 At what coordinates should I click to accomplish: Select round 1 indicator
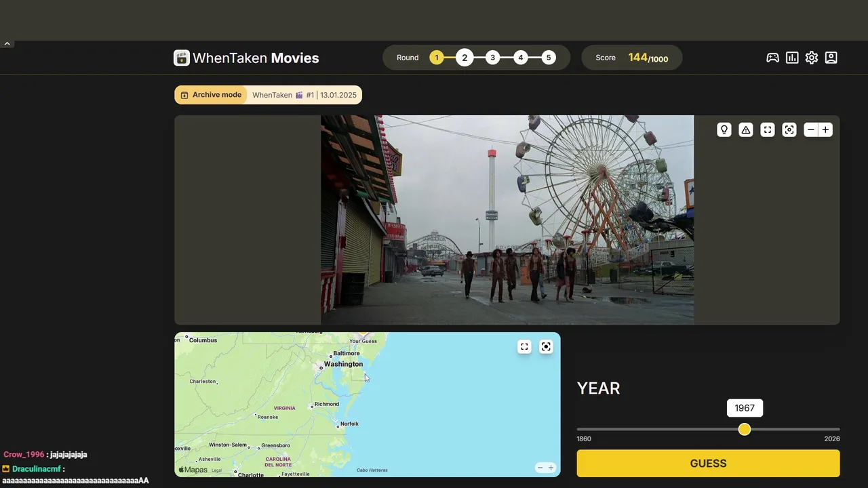pos(437,58)
